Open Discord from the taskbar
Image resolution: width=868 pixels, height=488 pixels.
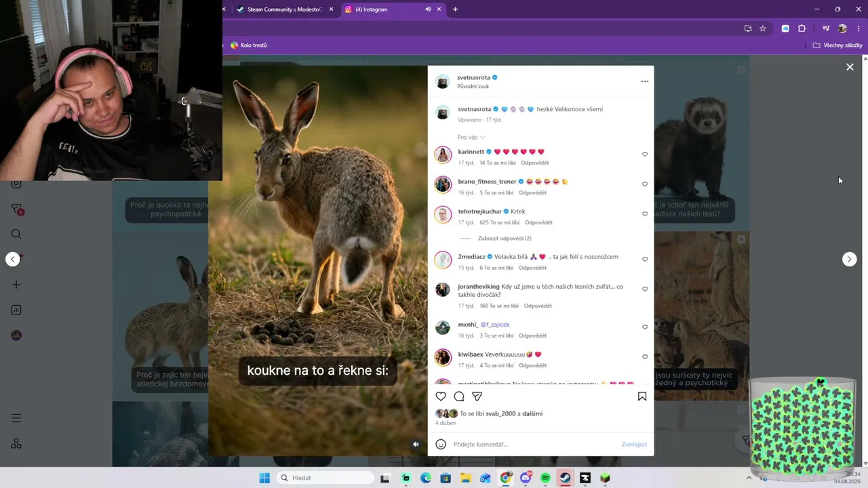click(526, 478)
